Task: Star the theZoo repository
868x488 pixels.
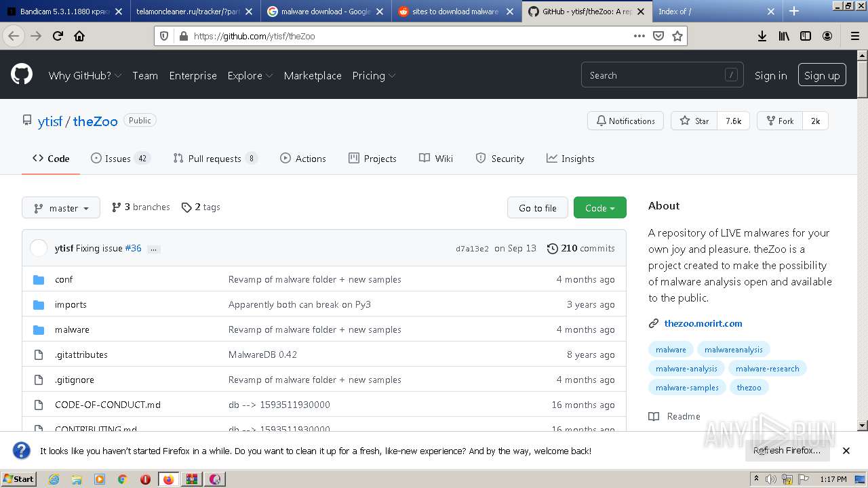Action: pyautogui.click(x=694, y=121)
